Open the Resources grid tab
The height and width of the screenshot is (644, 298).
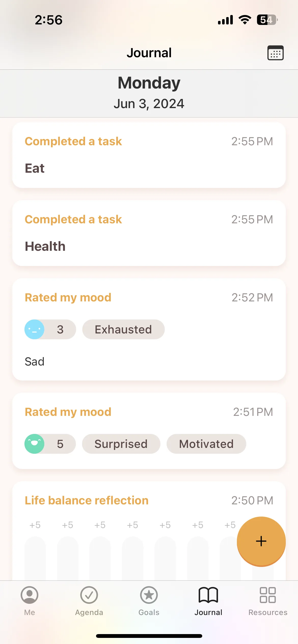pos(268,601)
